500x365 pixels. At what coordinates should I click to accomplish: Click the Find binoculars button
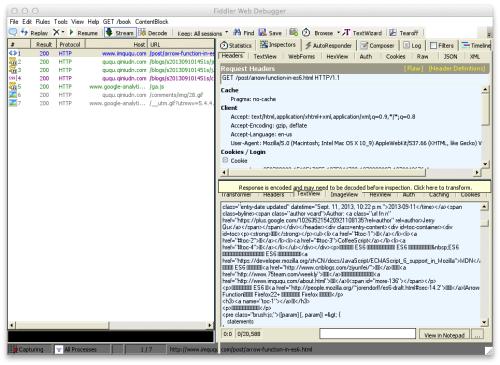click(x=244, y=33)
